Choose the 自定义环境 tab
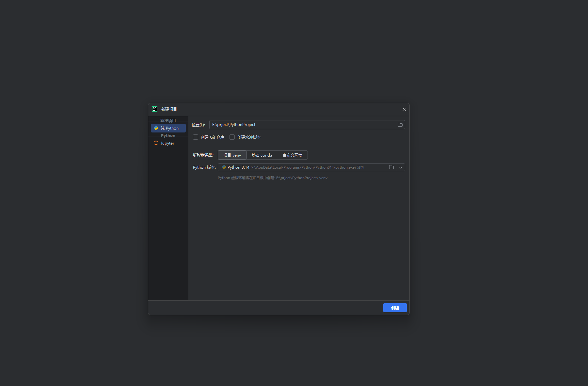 292,155
